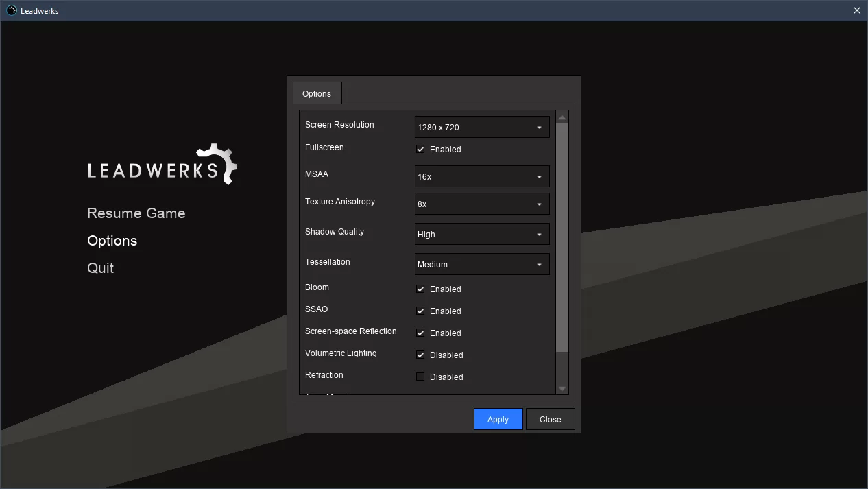Screen dimensions: 868x489
Task: Click the options list scrollbar thumb
Action: 562,237
